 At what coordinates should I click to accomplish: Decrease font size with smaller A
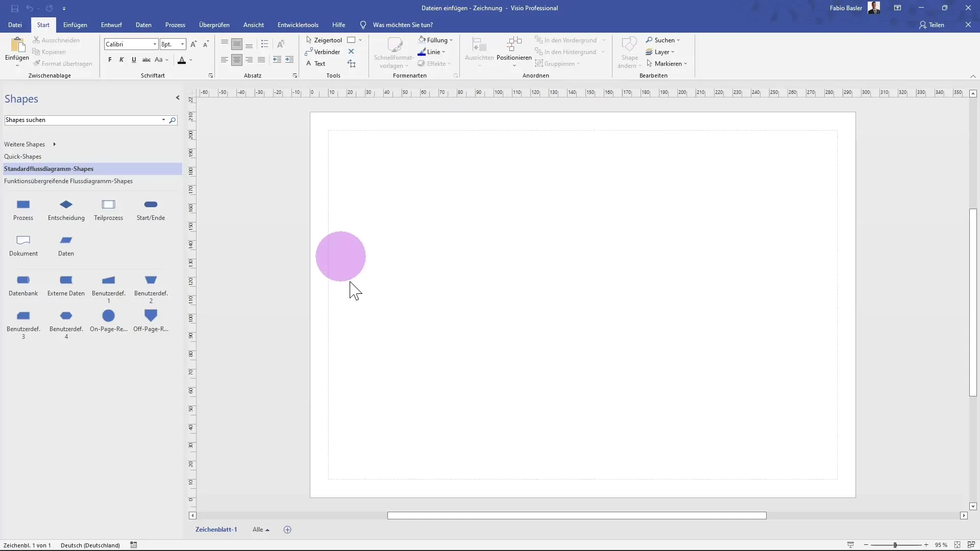point(206,44)
